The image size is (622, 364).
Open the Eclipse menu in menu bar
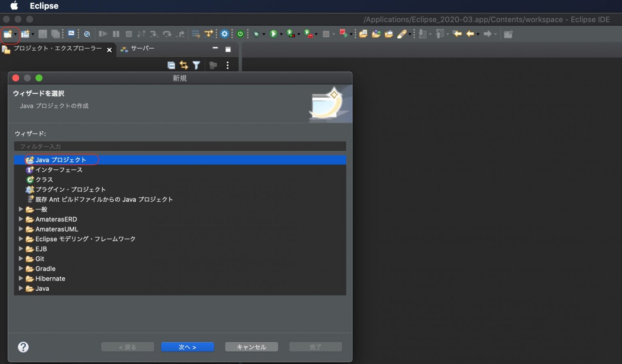click(44, 6)
